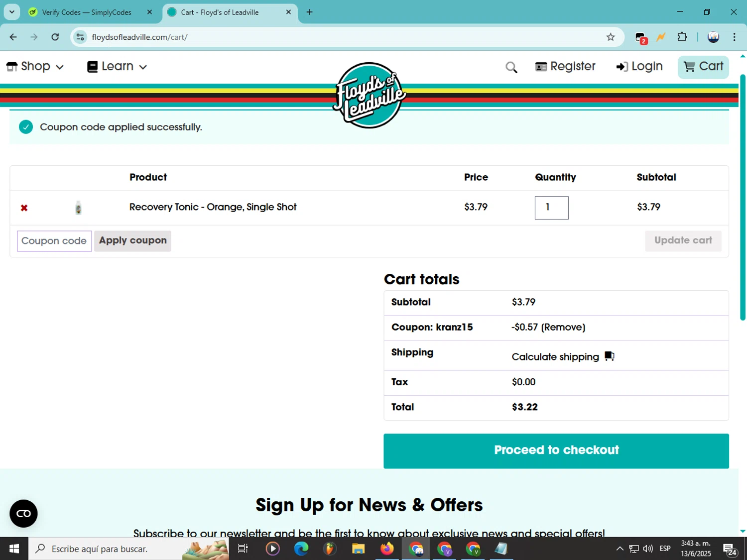View site information icon in address bar
Screen dimensions: 747x560
[80, 37]
